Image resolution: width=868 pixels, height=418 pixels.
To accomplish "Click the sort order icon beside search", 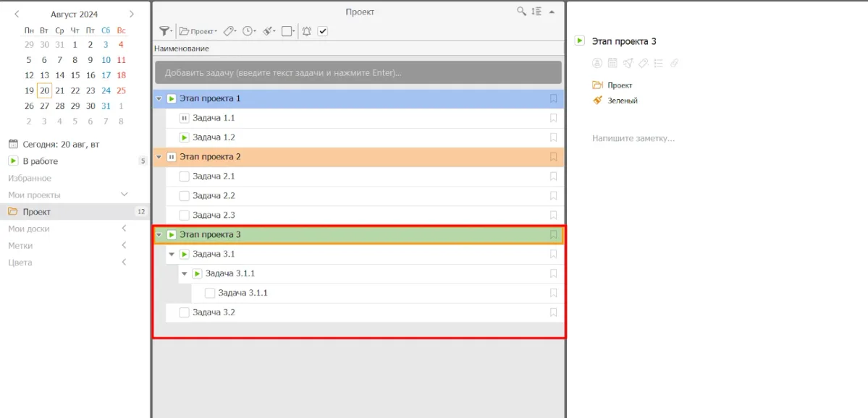I will [536, 12].
